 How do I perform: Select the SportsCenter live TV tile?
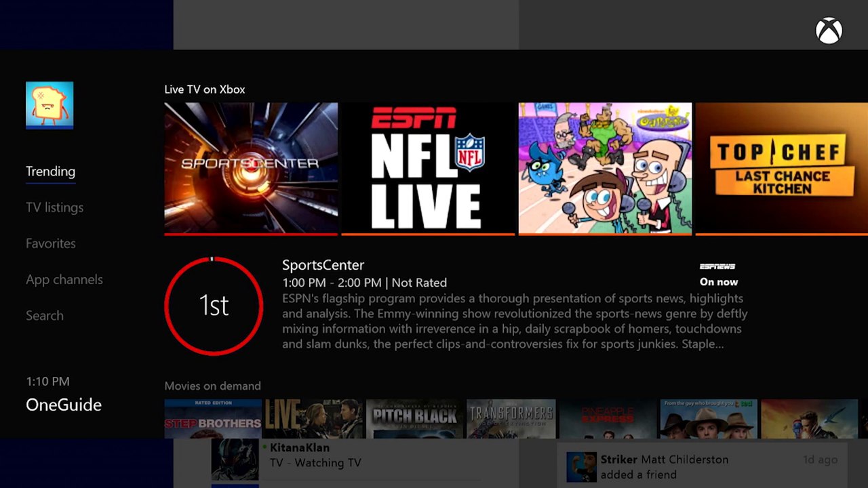tap(251, 168)
